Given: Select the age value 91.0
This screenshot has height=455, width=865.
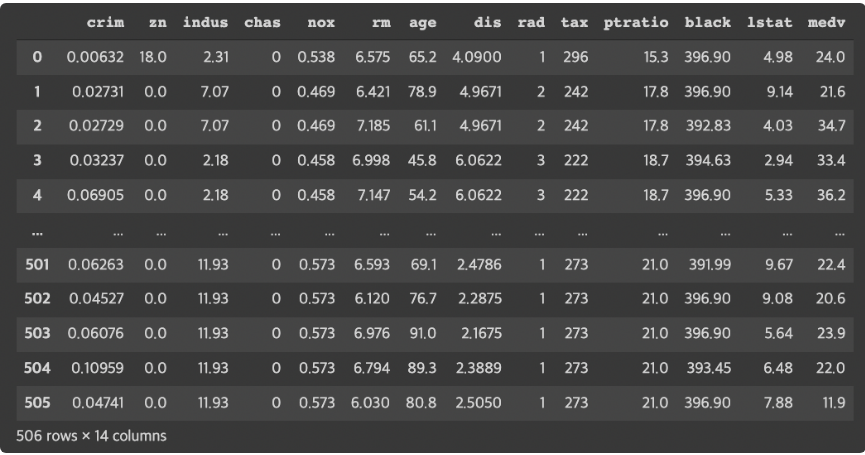Looking at the screenshot, I should click(423, 333).
